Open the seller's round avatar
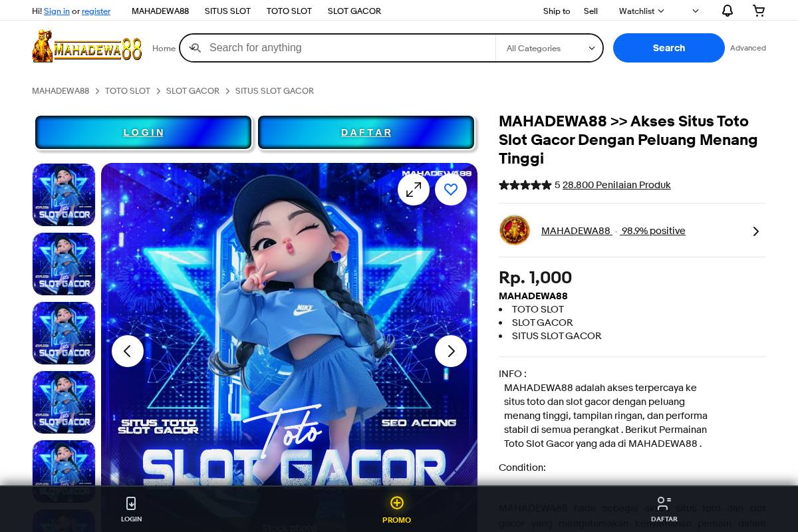Viewport: 798px width, 532px height. coord(515,231)
